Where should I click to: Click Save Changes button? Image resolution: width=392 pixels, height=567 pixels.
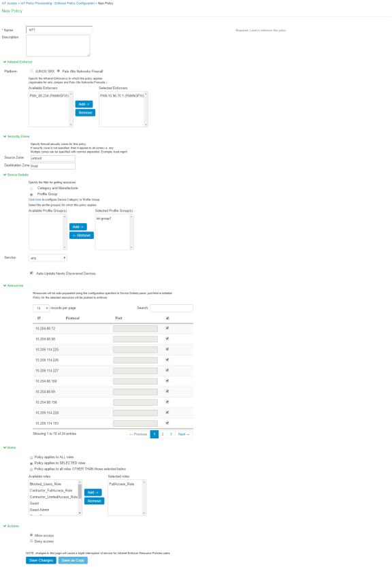(41, 560)
